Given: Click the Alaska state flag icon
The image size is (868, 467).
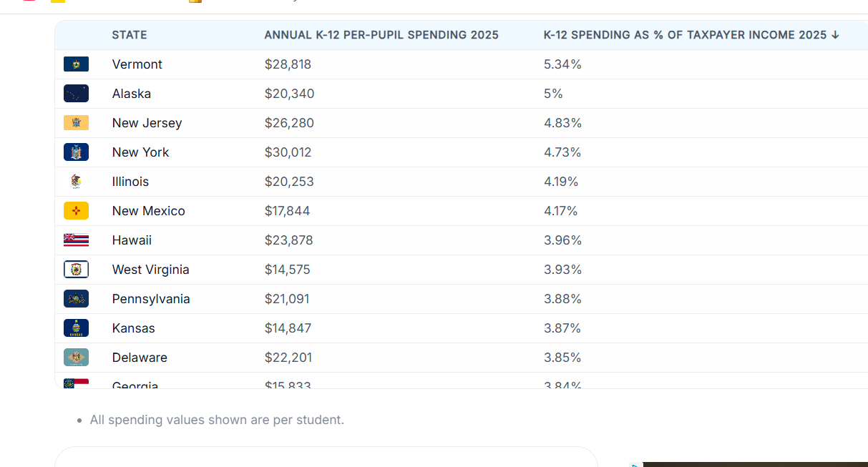Looking at the screenshot, I should (x=76, y=94).
